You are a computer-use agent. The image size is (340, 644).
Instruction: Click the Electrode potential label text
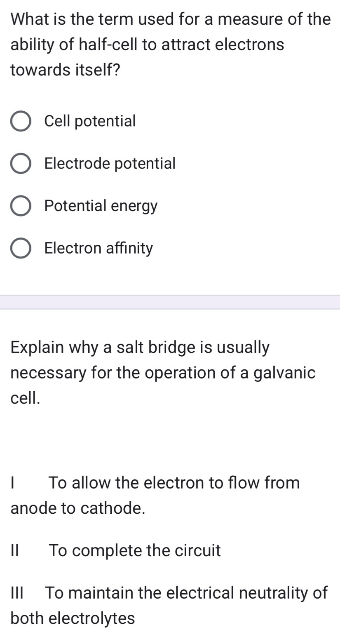tap(110, 164)
